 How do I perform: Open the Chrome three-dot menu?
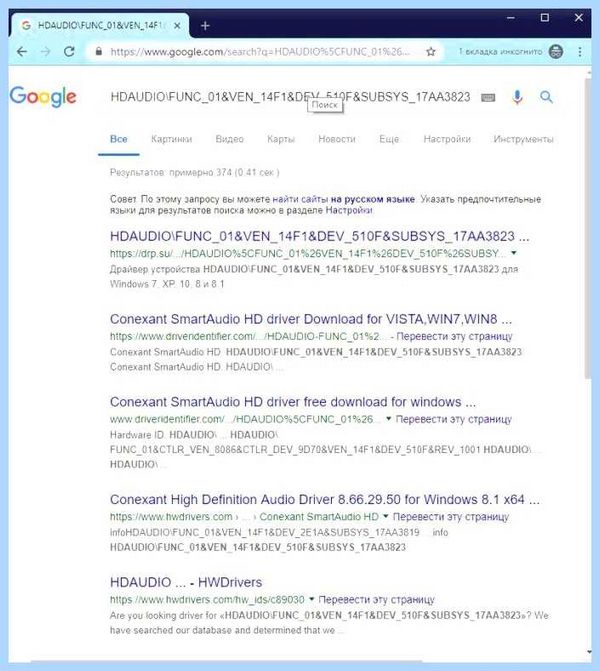[580, 52]
